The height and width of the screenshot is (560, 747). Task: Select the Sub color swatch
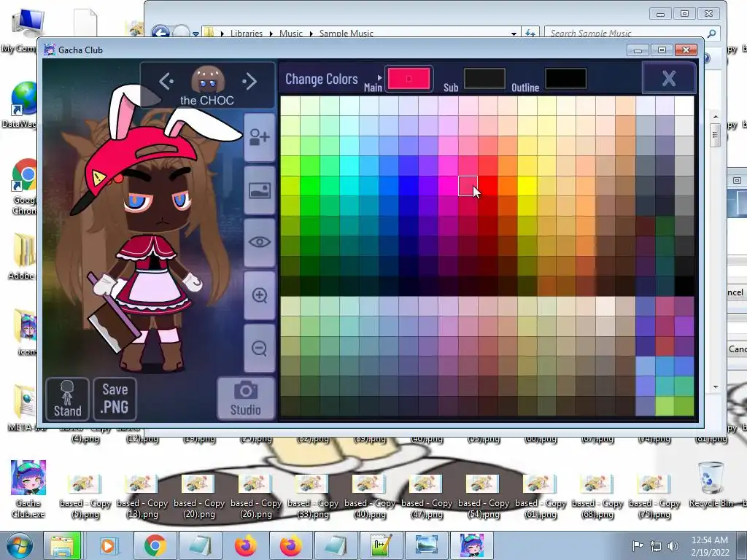(x=484, y=79)
